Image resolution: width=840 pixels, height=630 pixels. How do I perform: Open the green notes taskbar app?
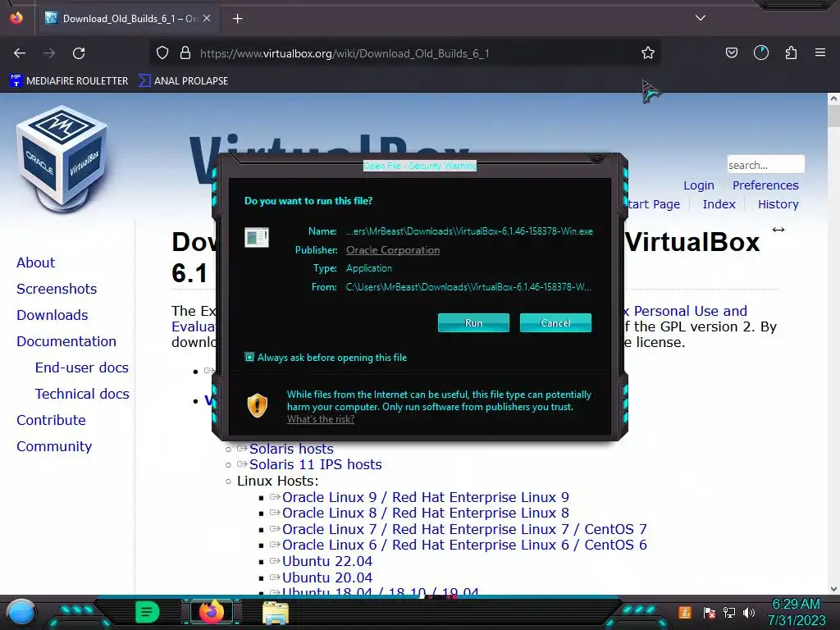[x=147, y=612]
